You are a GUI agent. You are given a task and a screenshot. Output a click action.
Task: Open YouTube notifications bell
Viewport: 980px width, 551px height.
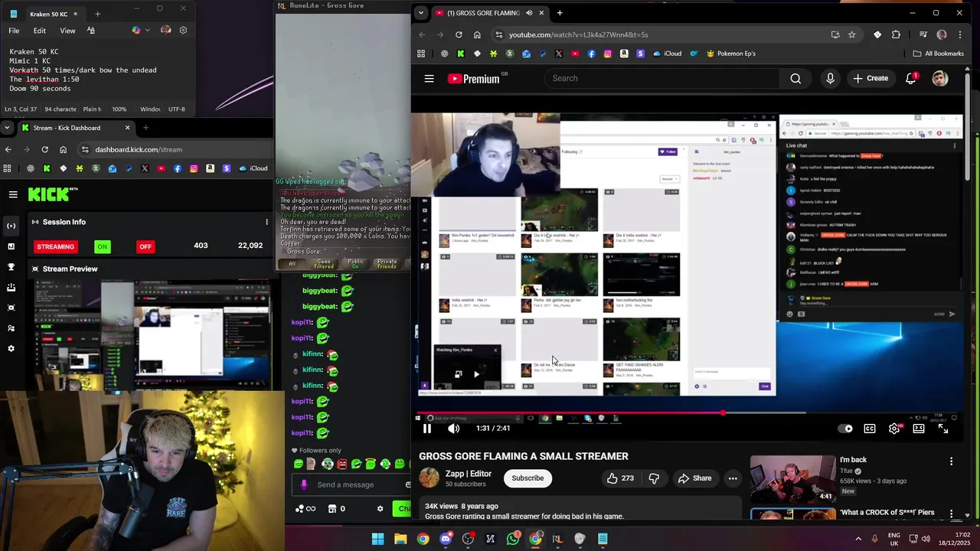pos(911,78)
